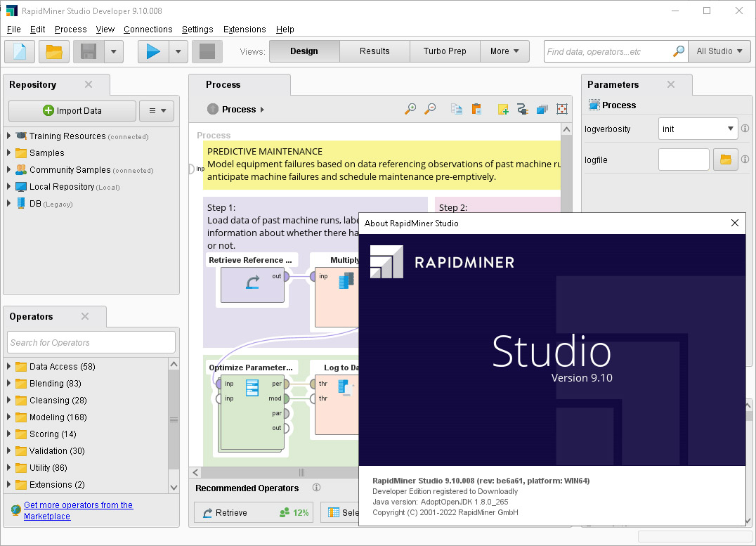Browse for a logfile location
756x546 pixels.
(x=725, y=160)
